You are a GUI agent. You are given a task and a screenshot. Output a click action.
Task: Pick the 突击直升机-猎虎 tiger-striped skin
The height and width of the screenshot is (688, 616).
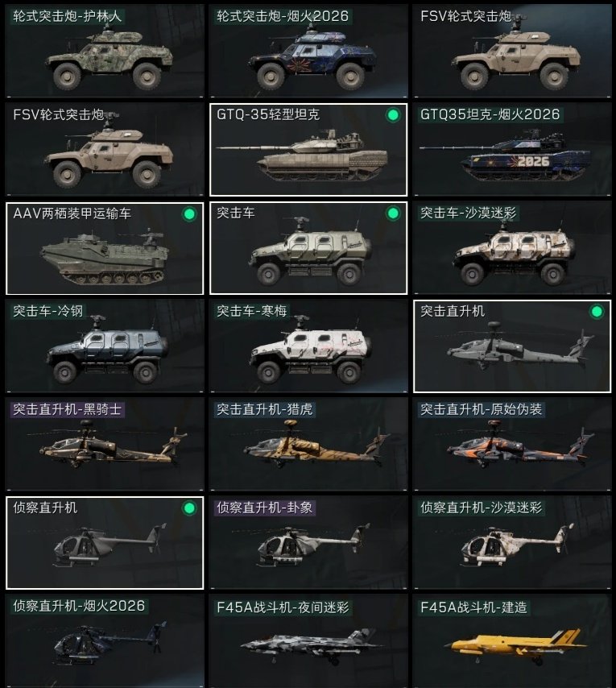tap(308, 445)
